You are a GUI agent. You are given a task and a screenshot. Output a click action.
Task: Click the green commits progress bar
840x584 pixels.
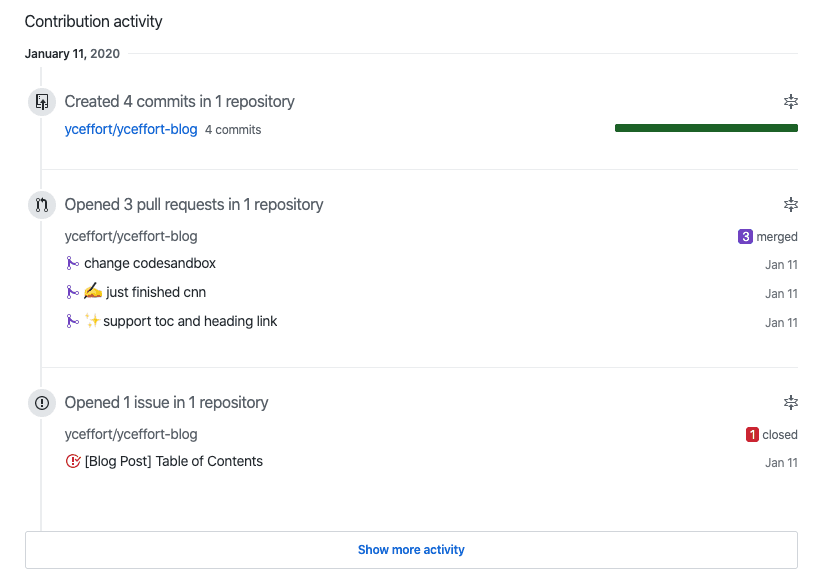click(x=706, y=128)
